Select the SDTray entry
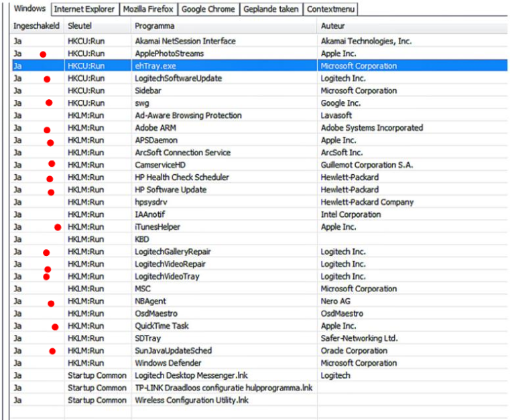 (x=260, y=338)
